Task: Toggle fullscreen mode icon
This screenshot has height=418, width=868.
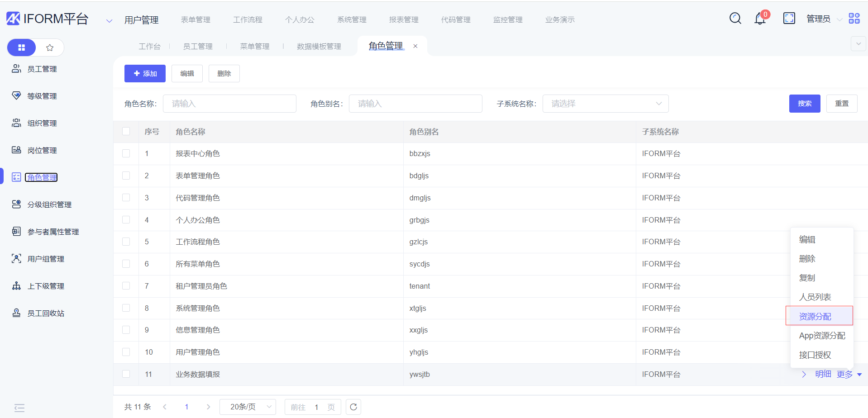Action: [789, 19]
